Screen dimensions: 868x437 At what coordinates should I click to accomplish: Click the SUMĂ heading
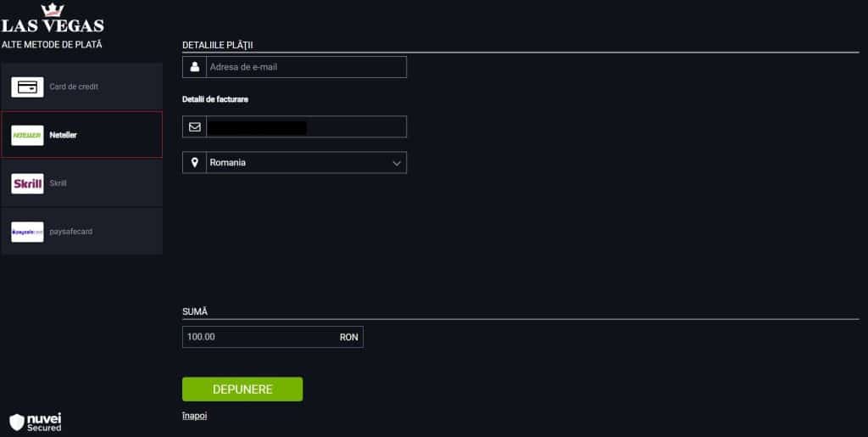(x=195, y=311)
